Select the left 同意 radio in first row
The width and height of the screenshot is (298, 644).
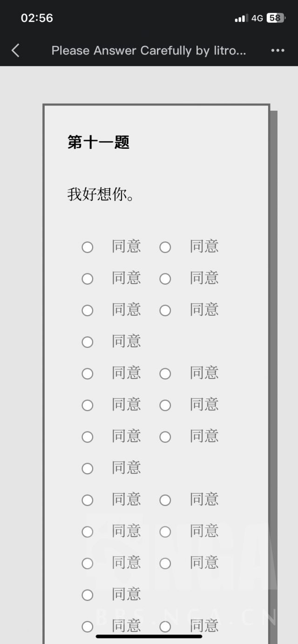click(x=88, y=247)
